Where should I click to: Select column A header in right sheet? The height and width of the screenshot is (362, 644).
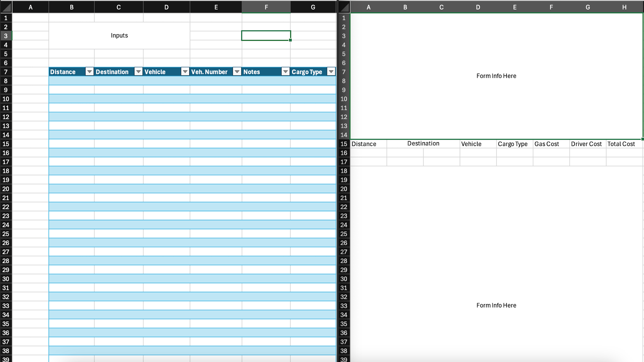pos(369,7)
